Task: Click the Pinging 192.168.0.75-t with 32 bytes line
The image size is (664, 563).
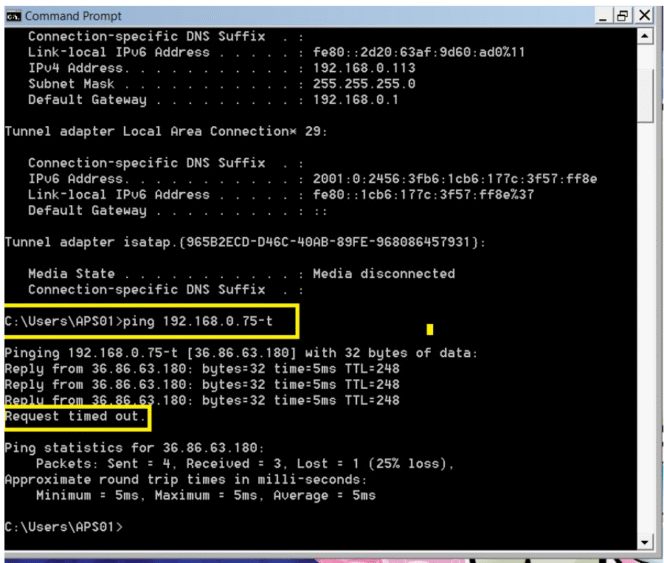Action: point(241,353)
